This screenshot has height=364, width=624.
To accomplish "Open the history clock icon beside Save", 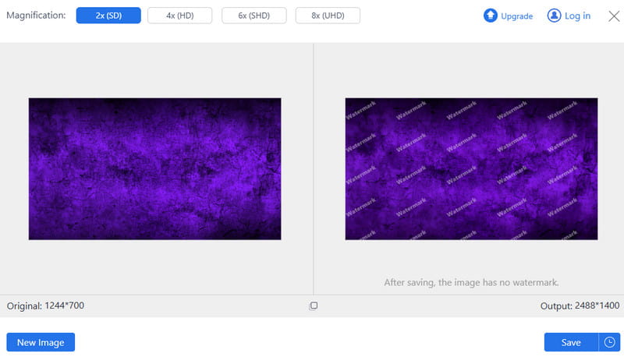I will pos(609,342).
